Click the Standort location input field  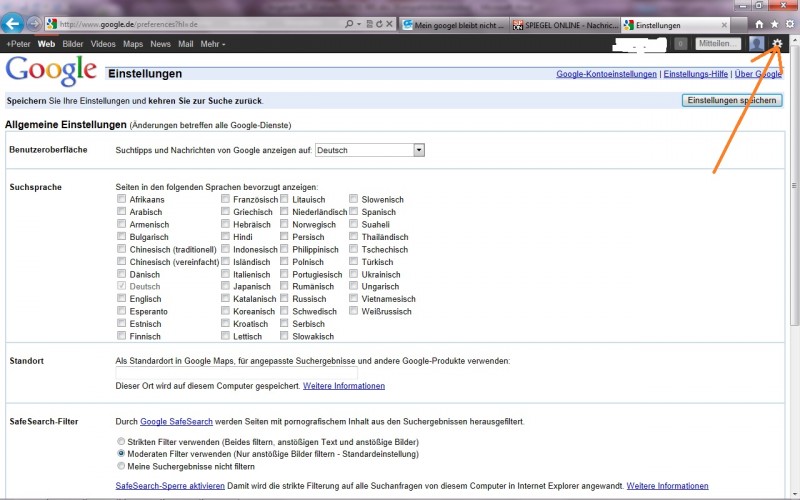pos(236,373)
